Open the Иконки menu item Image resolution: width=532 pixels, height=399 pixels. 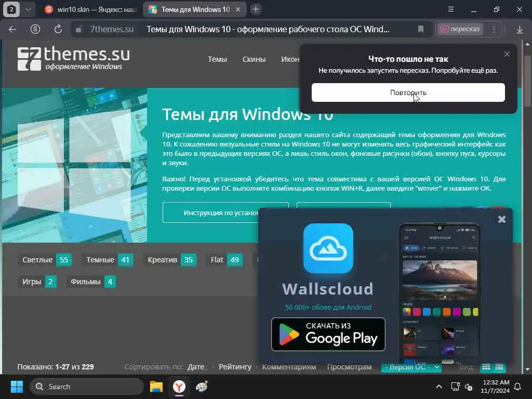click(x=290, y=59)
